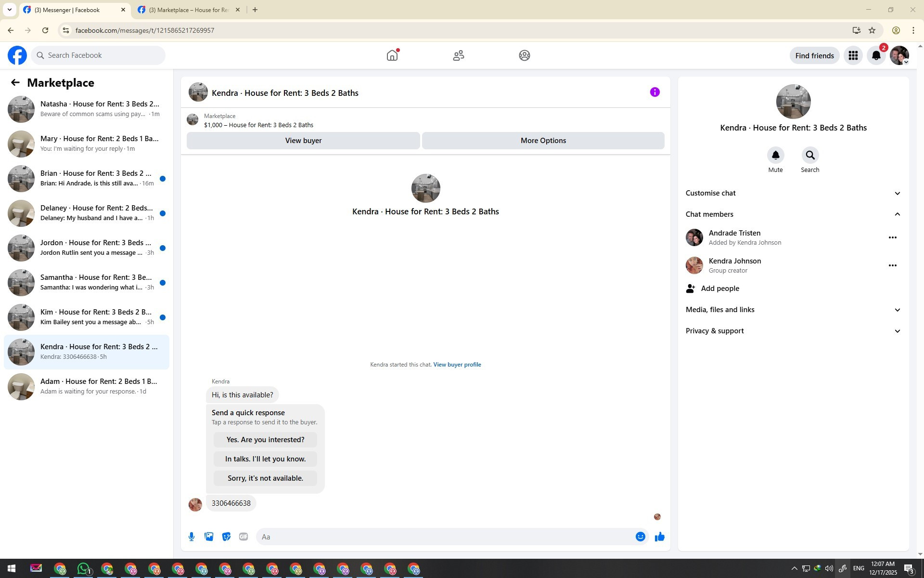Image resolution: width=924 pixels, height=578 pixels.
Task: Click the browser address bar URL
Action: (x=144, y=30)
